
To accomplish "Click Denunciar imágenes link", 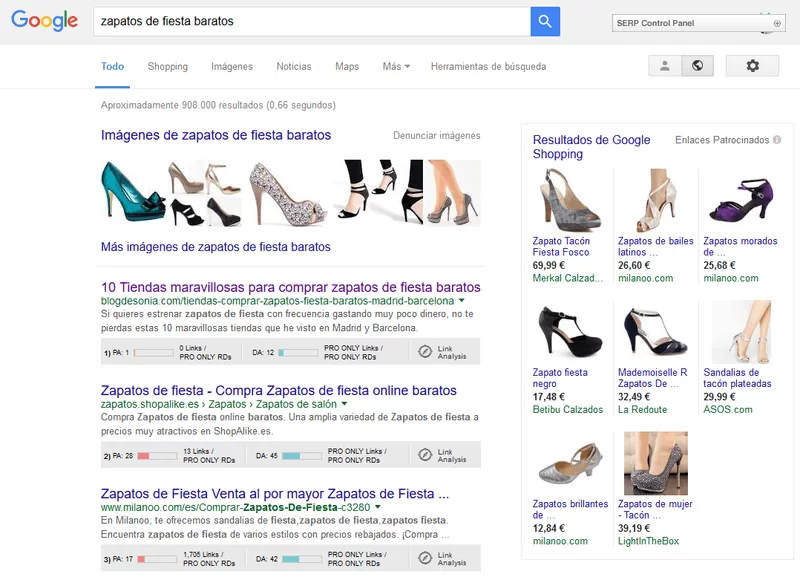I will tap(437, 136).
